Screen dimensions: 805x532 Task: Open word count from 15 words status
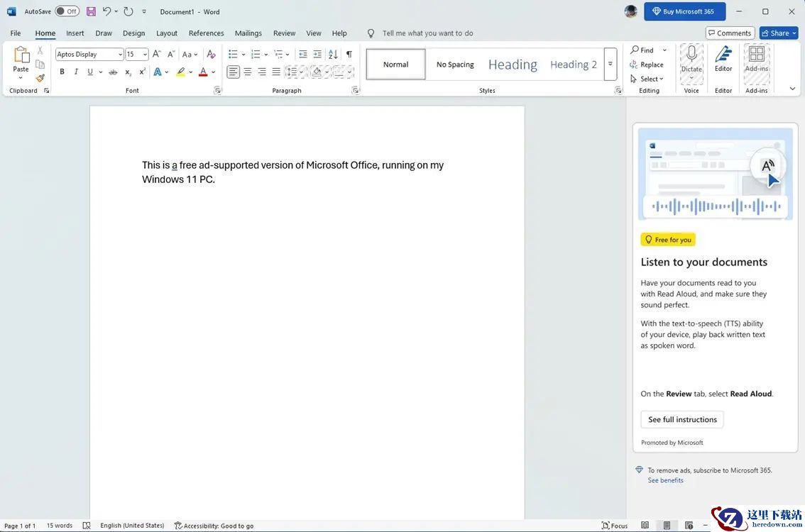click(x=60, y=526)
